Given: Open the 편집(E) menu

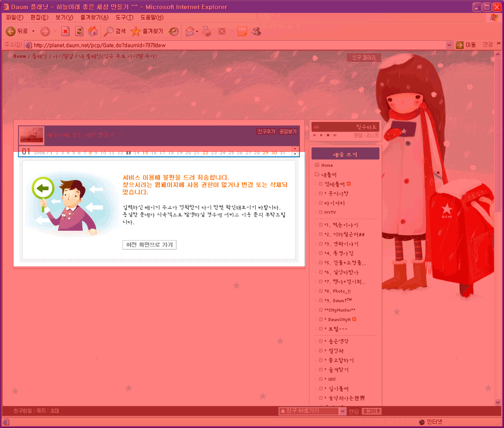Looking at the screenshot, I should point(40,17).
